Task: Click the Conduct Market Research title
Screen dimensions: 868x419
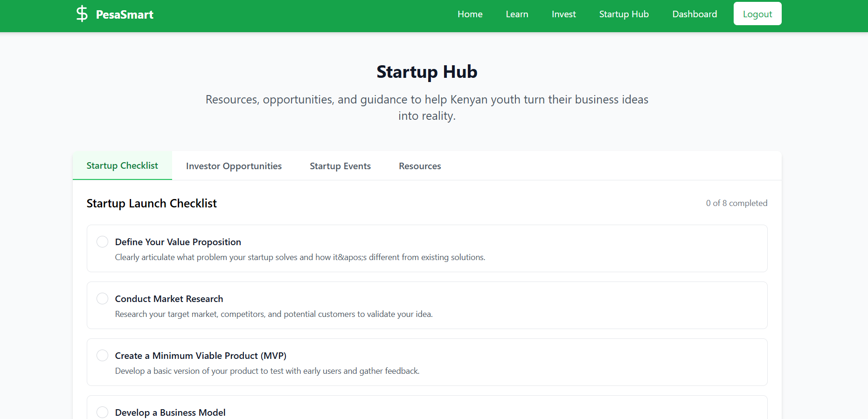Action: click(x=169, y=299)
